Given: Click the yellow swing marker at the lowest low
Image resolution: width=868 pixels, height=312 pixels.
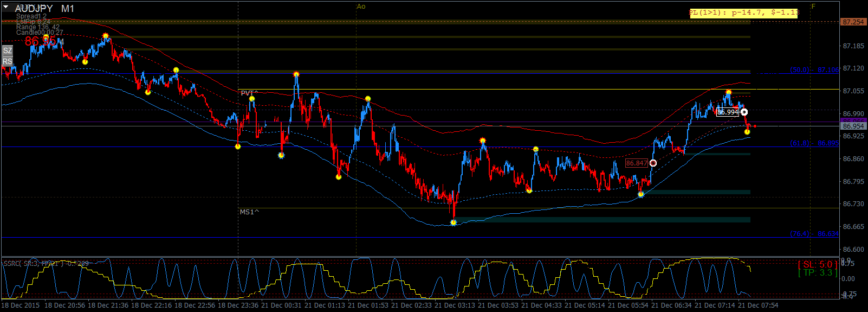Looking at the screenshot, I should tap(454, 222).
